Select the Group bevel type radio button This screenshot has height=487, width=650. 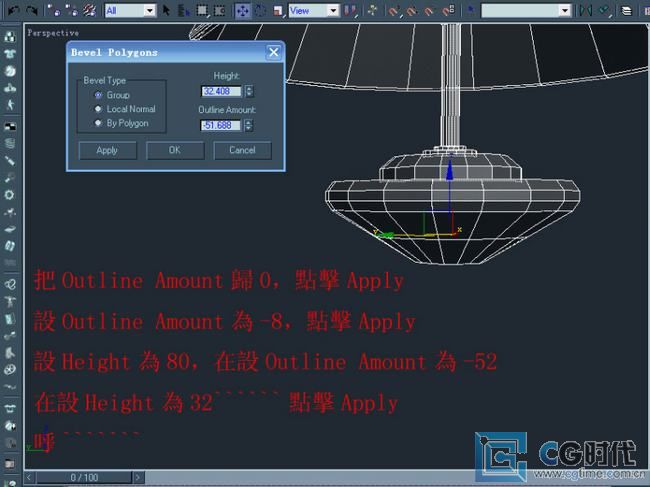(x=98, y=95)
